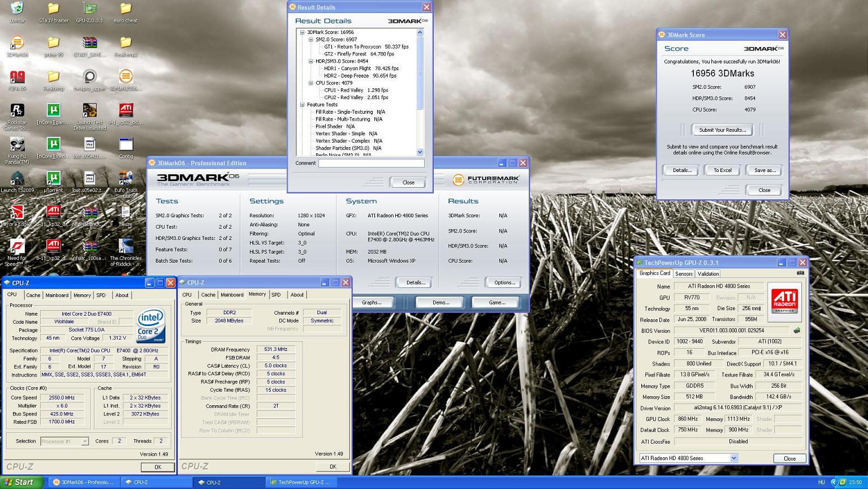This screenshot has height=489, width=868.
Task: Open the GPU selection dropdown in GPU-Z
Action: (733, 458)
